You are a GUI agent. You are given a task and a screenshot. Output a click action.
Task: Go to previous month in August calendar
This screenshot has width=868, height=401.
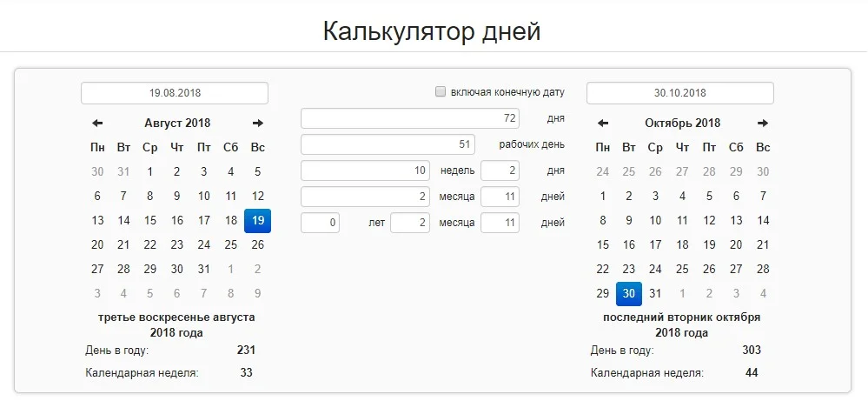98,124
